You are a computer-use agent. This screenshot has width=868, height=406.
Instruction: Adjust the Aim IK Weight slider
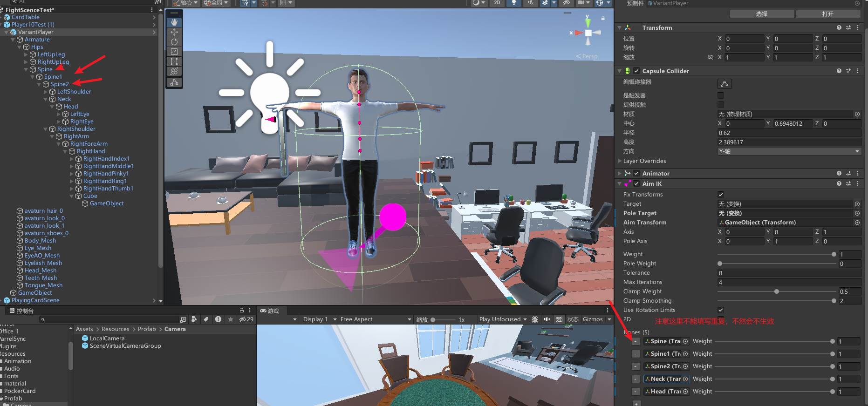coord(776,254)
